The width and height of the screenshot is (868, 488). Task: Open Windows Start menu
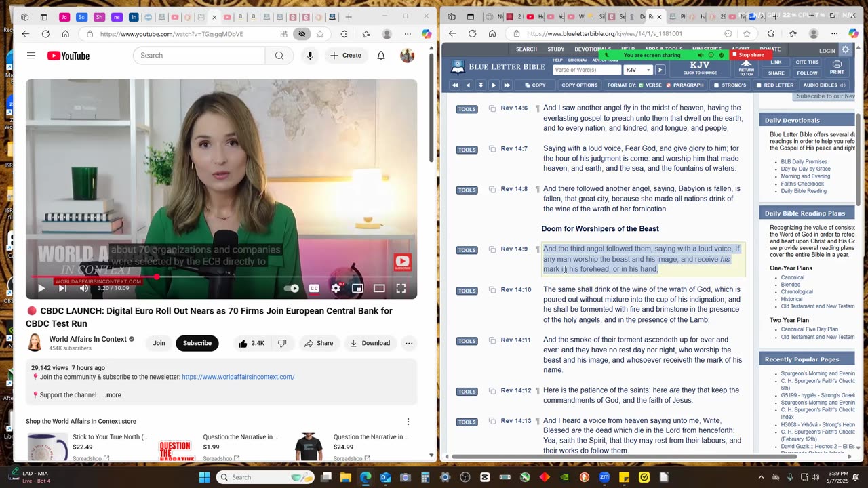tap(204, 477)
